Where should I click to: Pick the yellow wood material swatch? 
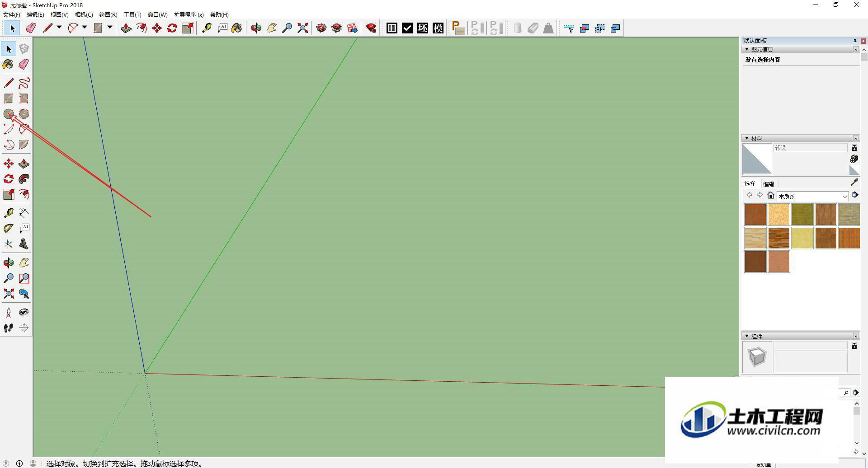[802, 238]
